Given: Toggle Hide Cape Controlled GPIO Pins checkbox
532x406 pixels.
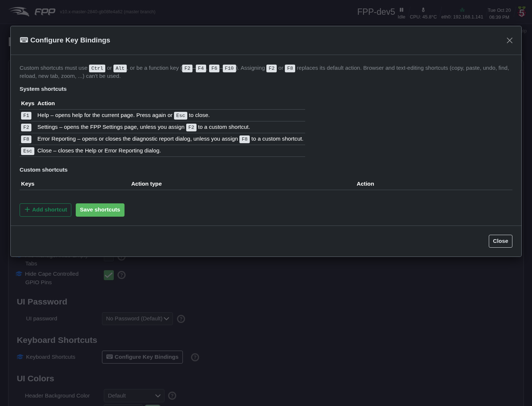Looking at the screenshot, I should coord(109,275).
